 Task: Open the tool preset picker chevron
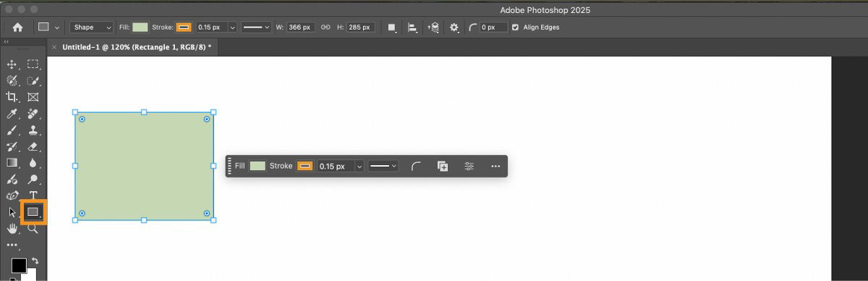click(x=57, y=28)
